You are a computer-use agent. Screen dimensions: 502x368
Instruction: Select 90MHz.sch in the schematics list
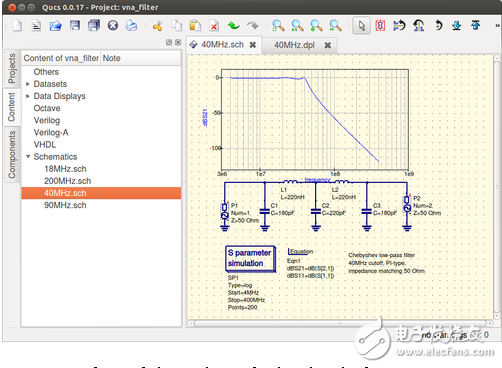pyautogui.click(x=65, y=205)
